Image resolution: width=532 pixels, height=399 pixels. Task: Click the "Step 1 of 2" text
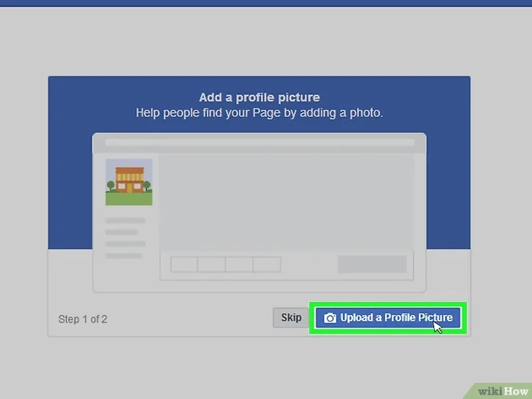[x=83, y=319]
